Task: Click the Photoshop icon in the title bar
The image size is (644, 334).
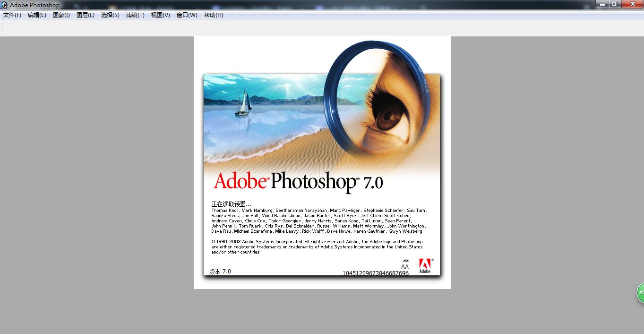Action: click(4, 5)
